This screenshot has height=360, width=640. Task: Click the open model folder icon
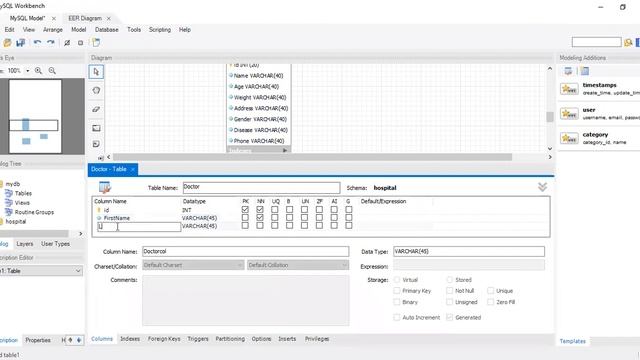pos(7,42)
